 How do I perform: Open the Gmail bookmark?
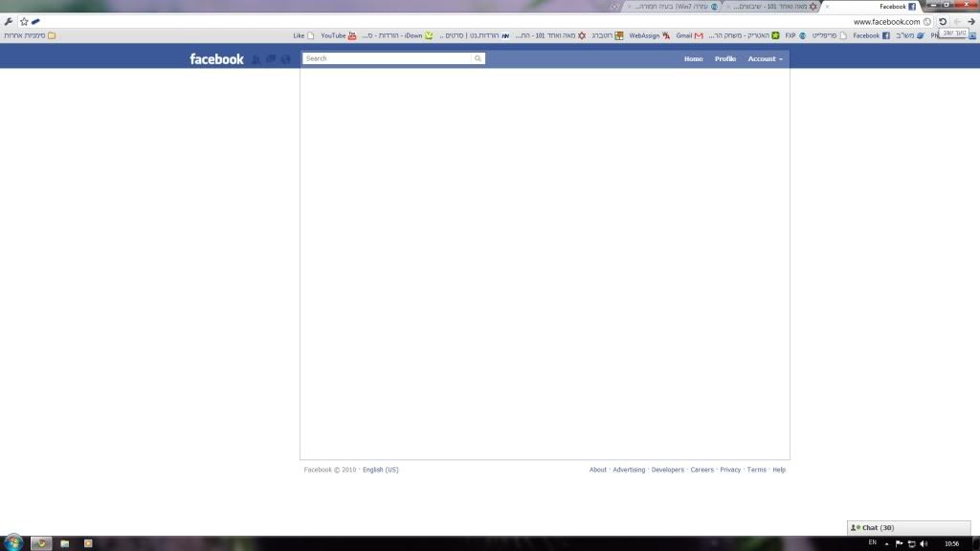tap(689, 35)
